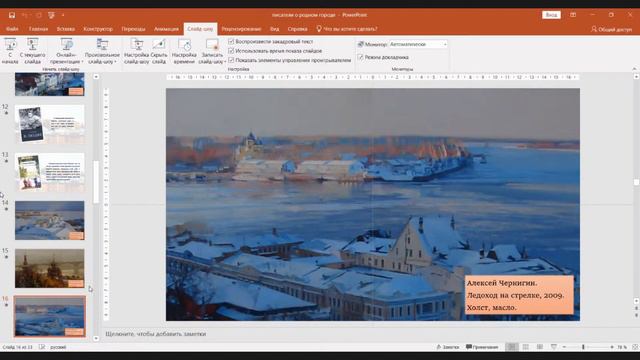Switch to Главная (Home) tab

38,29
